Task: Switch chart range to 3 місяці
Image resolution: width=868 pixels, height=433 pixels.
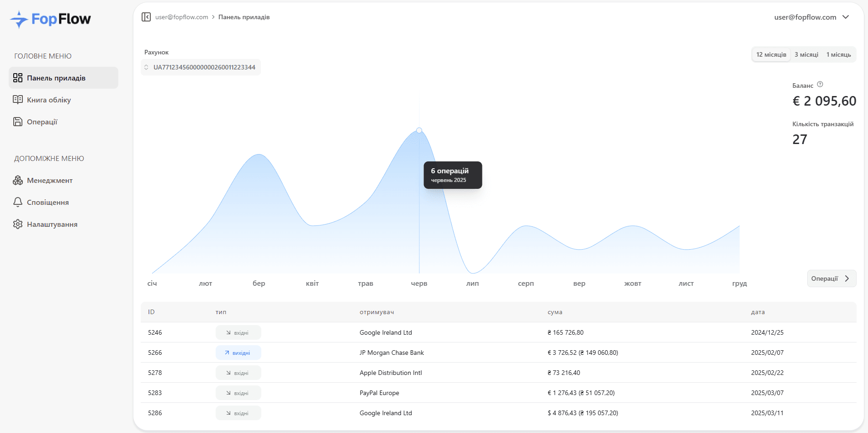Action: (806, 54)
